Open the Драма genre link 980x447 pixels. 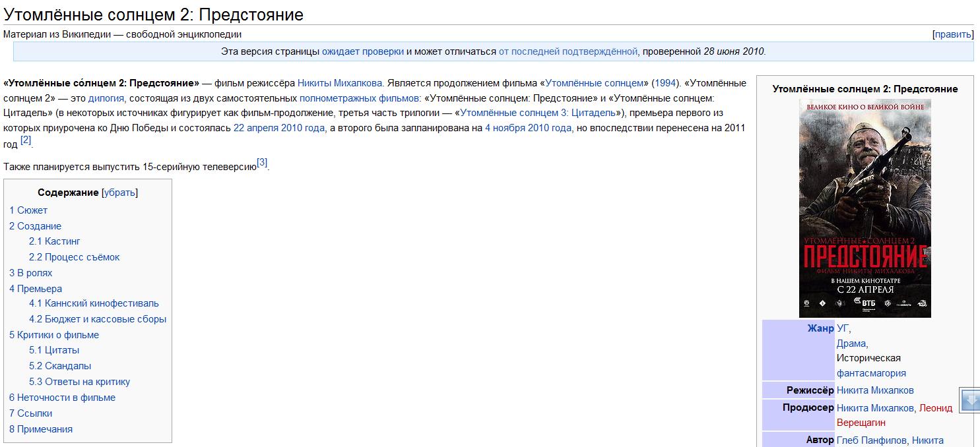[851, 343]
